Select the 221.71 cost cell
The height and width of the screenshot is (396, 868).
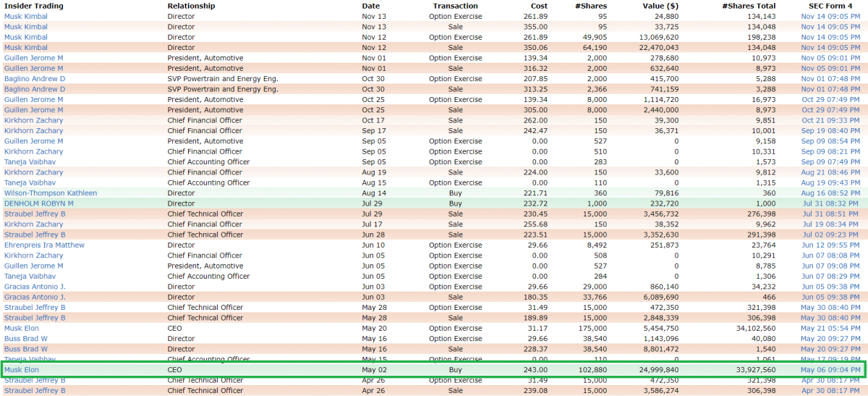(x=537, y=193)
